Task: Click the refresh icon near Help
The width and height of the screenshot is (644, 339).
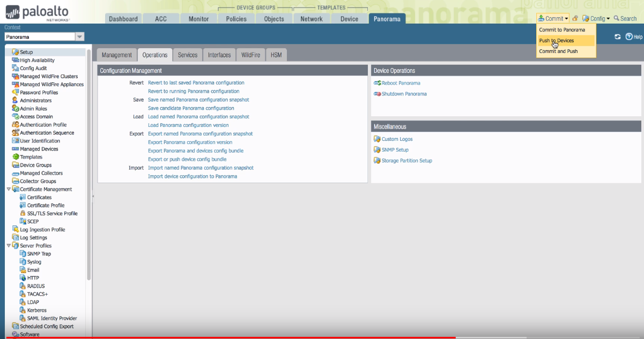Action: point(618,37)
